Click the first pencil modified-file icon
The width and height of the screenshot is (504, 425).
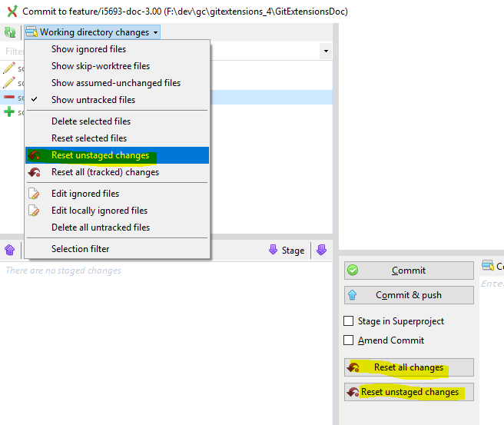pos(9,68)
